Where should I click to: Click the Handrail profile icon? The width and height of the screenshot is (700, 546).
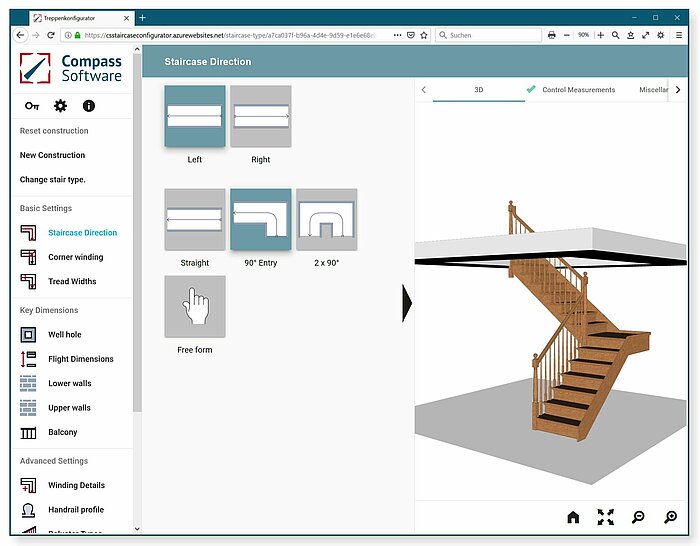click(28, 509)
